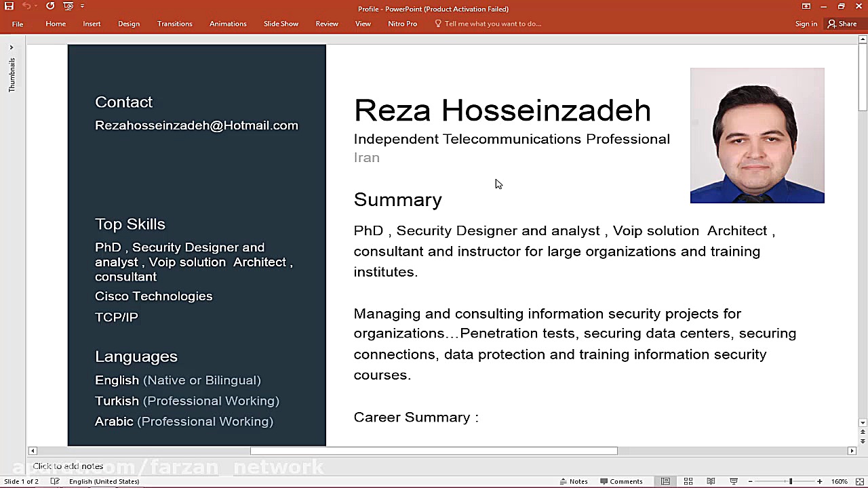Click vertical scrollbar down arrow

pos(863,423)
